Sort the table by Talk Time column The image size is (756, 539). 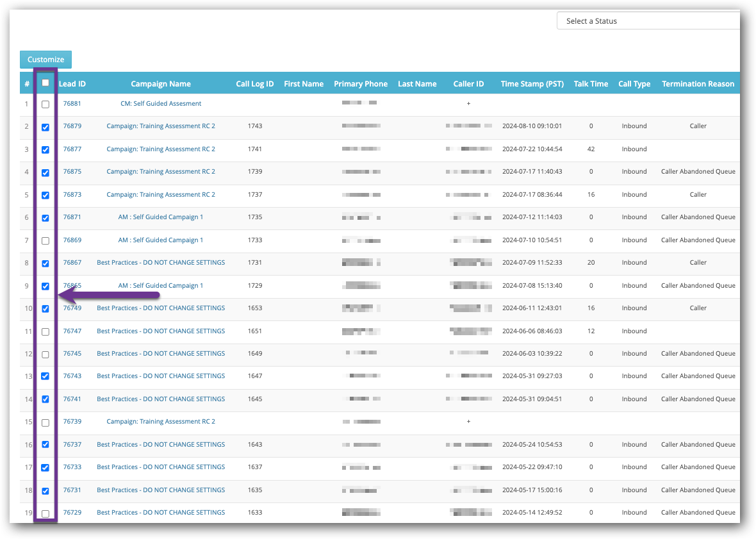tap(591, 83)
